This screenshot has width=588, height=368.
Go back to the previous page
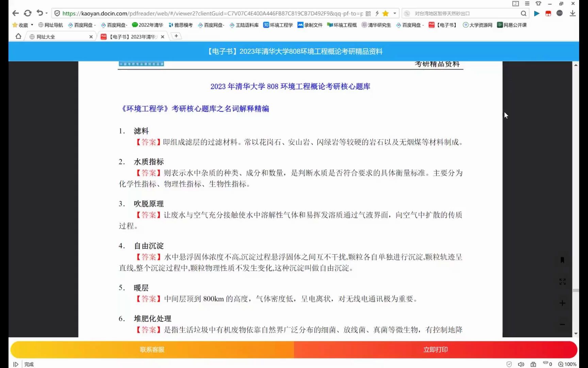[x=15, y=13]
